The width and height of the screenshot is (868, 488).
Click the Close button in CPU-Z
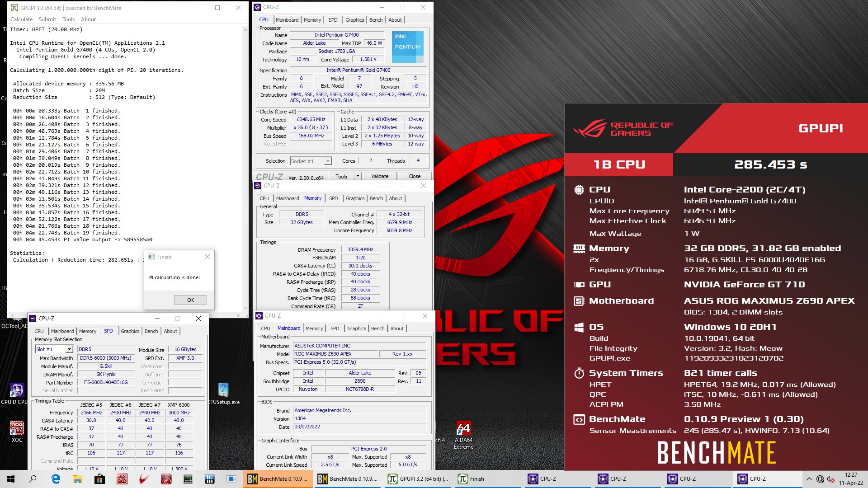point(415,176)
